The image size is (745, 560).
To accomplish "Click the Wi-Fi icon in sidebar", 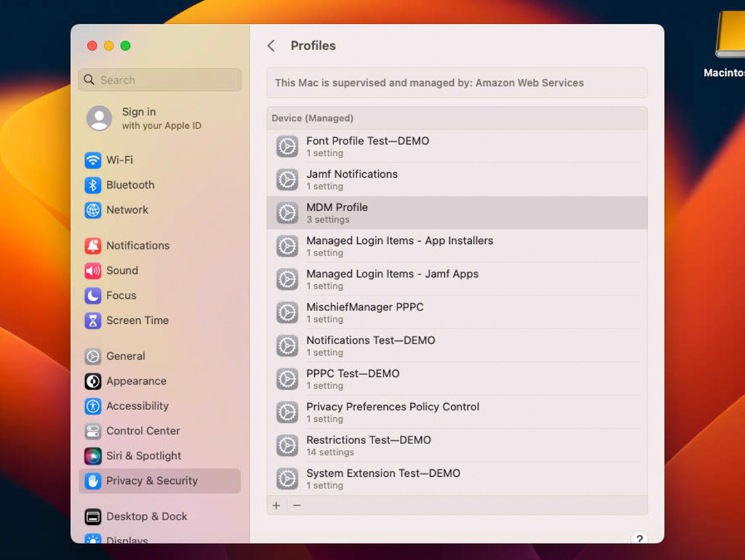I will pyautogui.click(x=93, y=160).
